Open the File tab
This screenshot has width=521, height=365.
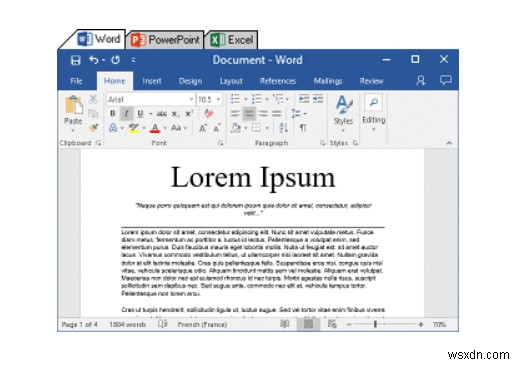(x=76, y=81)
